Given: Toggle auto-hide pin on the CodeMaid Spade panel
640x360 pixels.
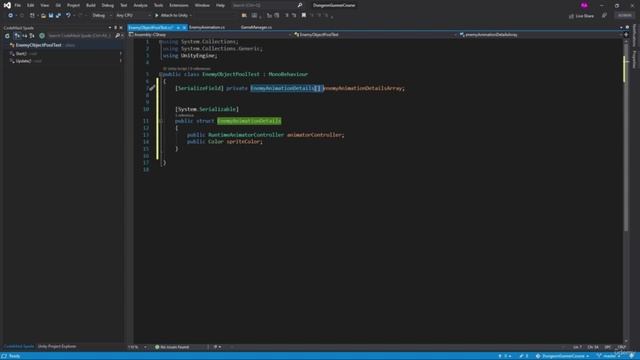Looking at the screenshot, I should click(x=116, y=28).
